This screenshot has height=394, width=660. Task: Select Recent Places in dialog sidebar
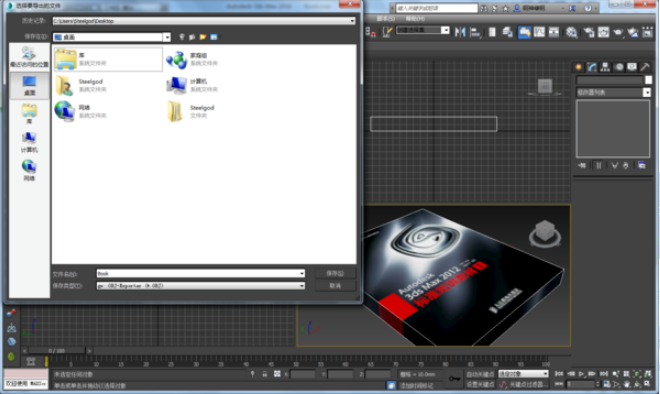pyautogui.click(x=29, y=57)
